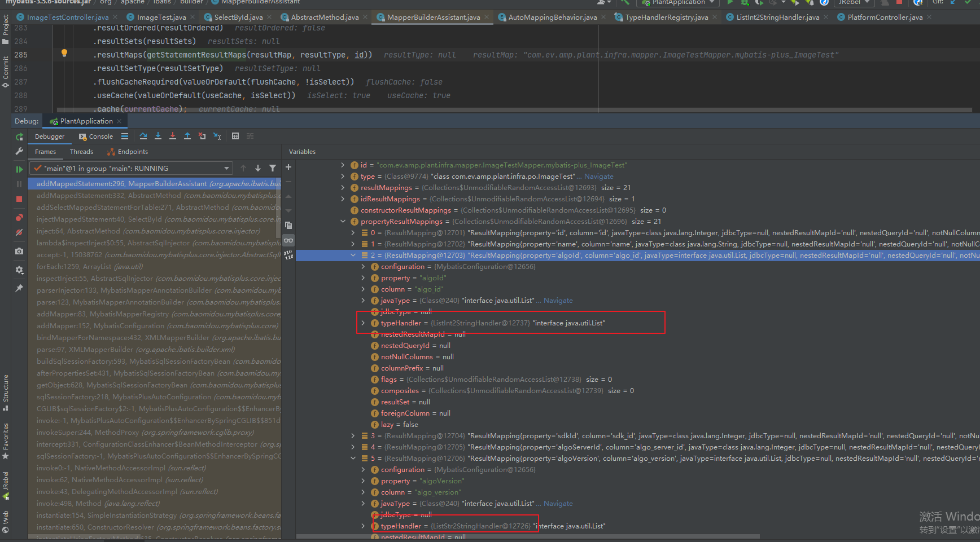Expand typeHandler ListInt2StringHandler node

[x=363, y=323]
